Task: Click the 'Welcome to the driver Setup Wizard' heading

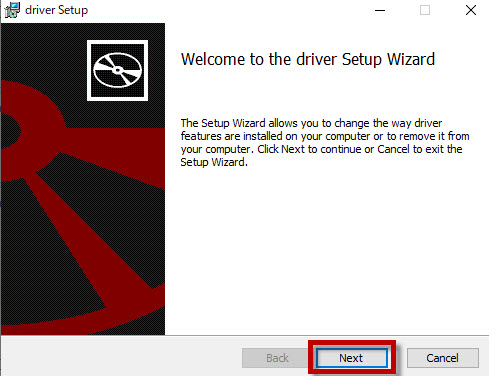Action: pos(308,60)
